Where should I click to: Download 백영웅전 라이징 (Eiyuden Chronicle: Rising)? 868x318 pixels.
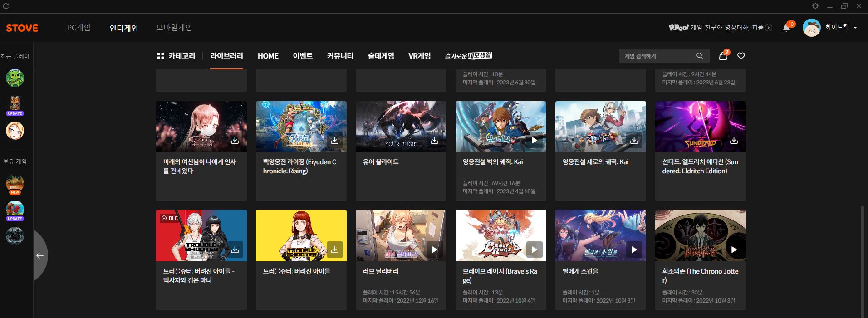point(334,141)
